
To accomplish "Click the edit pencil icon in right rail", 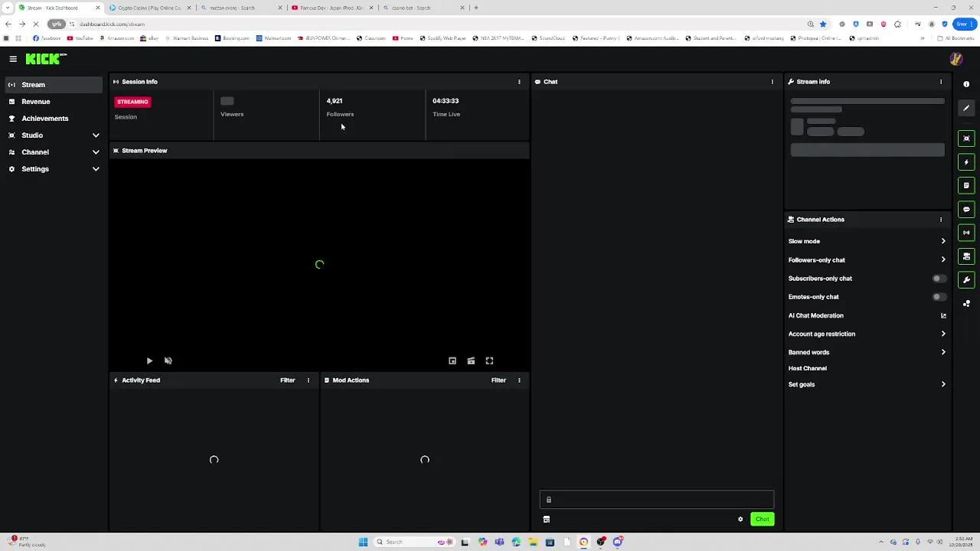I will 966,108.
